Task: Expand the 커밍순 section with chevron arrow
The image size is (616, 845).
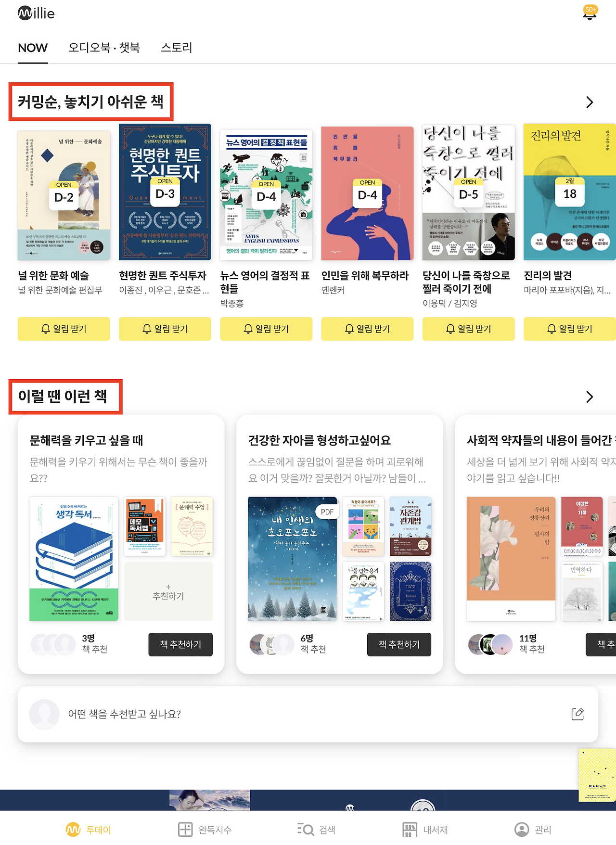Action: (x=590, y=102)
